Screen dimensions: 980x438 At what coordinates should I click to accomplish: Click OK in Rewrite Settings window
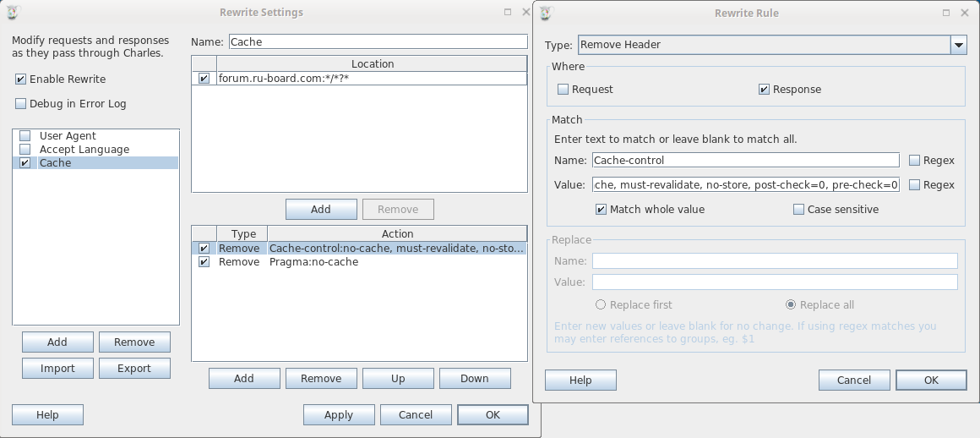click(493, 415)
